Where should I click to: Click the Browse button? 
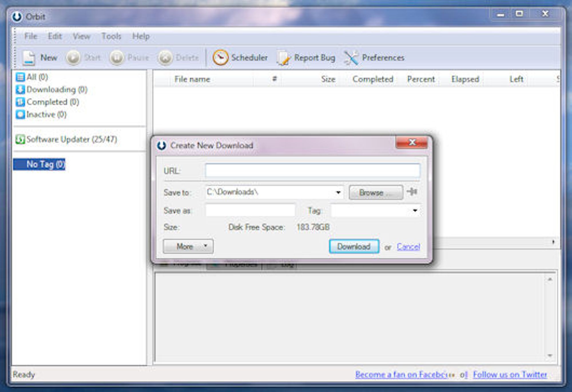pos(376,193)
